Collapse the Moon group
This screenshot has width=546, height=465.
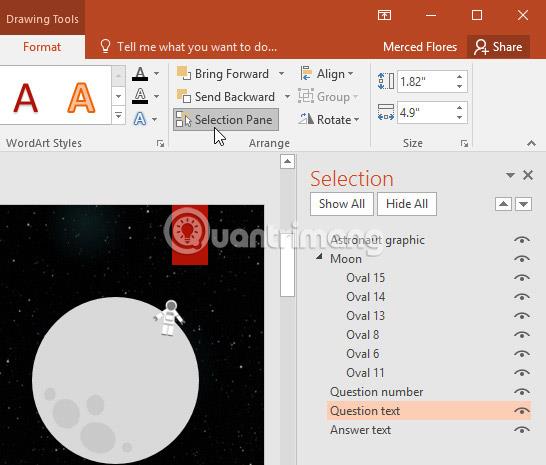coord(319,257)
